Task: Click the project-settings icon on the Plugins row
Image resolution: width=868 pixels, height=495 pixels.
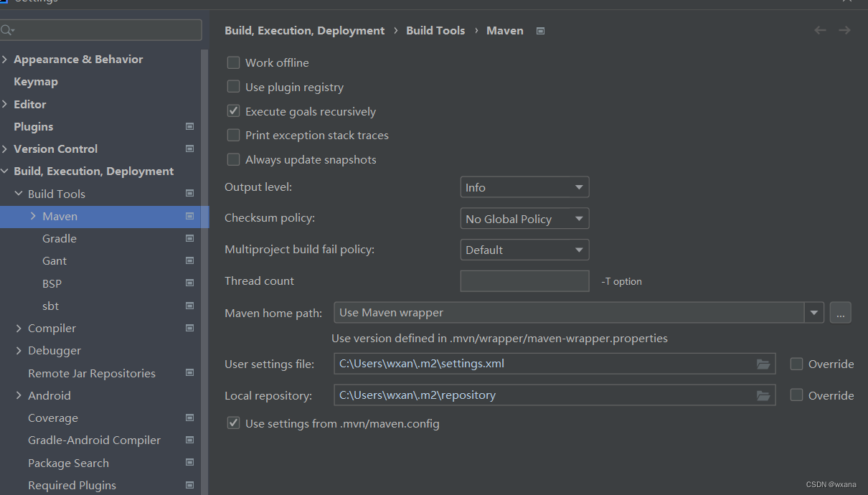Action: point(189,126)
